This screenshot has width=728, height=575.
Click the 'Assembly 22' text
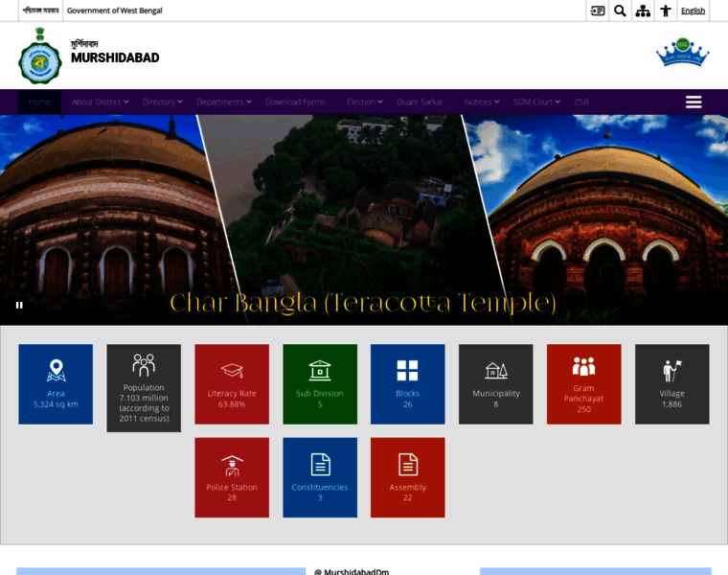tap(408, 493)
